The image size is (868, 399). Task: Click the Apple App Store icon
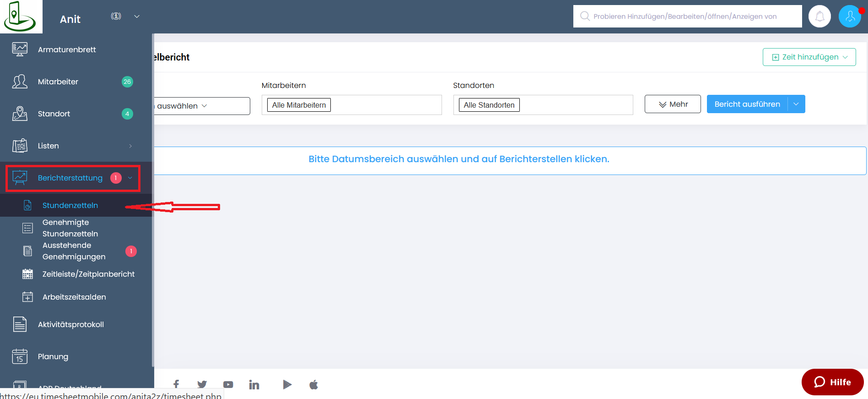pos(313,385)
